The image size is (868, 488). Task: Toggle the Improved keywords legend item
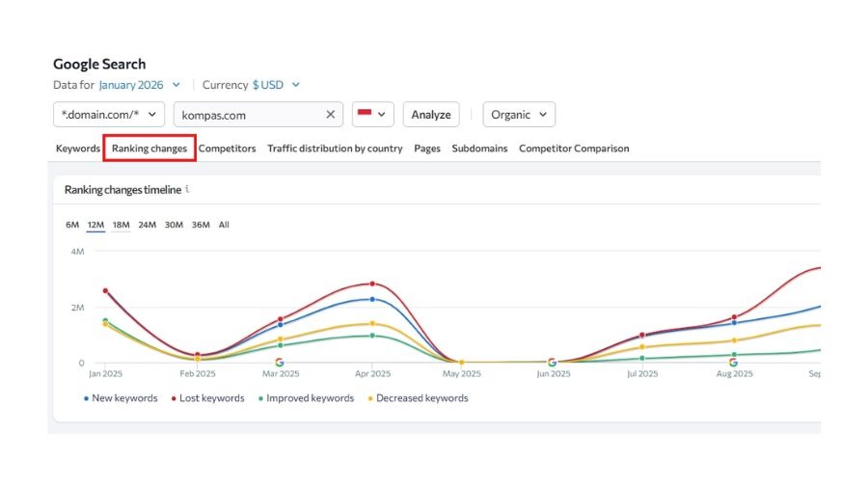tap(305, 398)
